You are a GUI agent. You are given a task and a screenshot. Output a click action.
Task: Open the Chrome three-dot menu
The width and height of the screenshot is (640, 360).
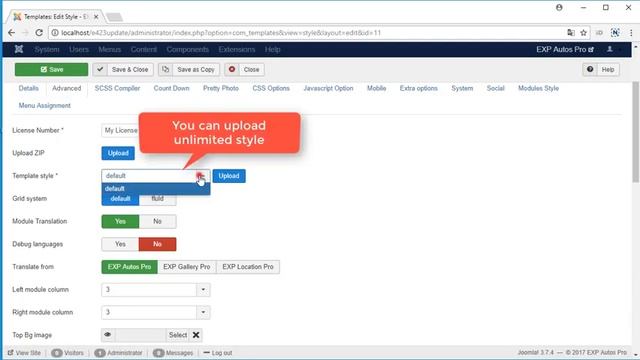point(631,33)
